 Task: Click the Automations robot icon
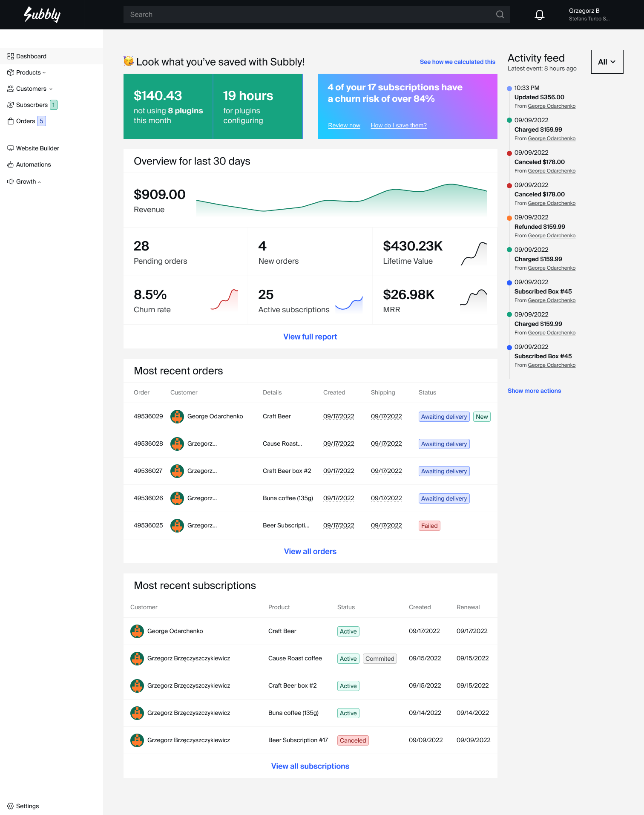11,164
